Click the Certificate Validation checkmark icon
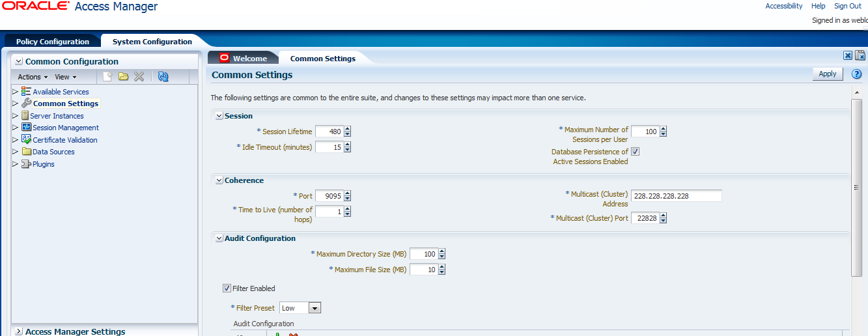 pyautogui.click(x=26, y=139)
